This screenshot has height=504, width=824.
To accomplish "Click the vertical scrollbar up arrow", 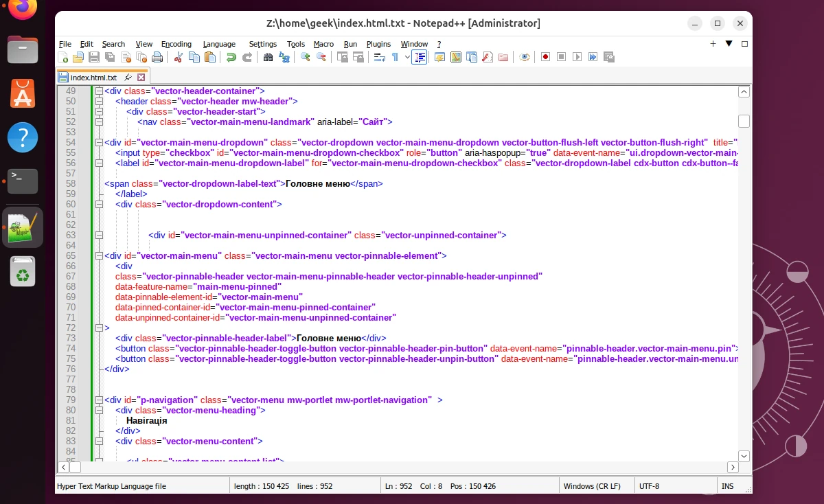I will click(744, 92).
